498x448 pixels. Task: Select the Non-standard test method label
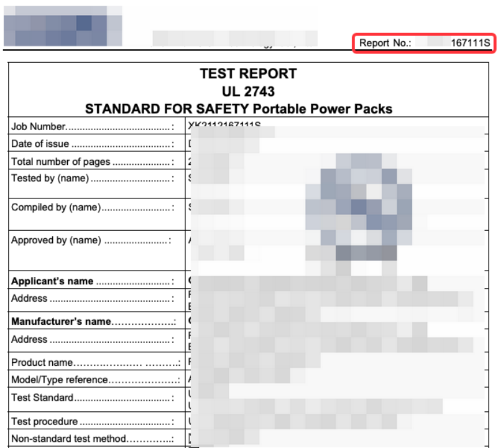click(x=68, y=439)
